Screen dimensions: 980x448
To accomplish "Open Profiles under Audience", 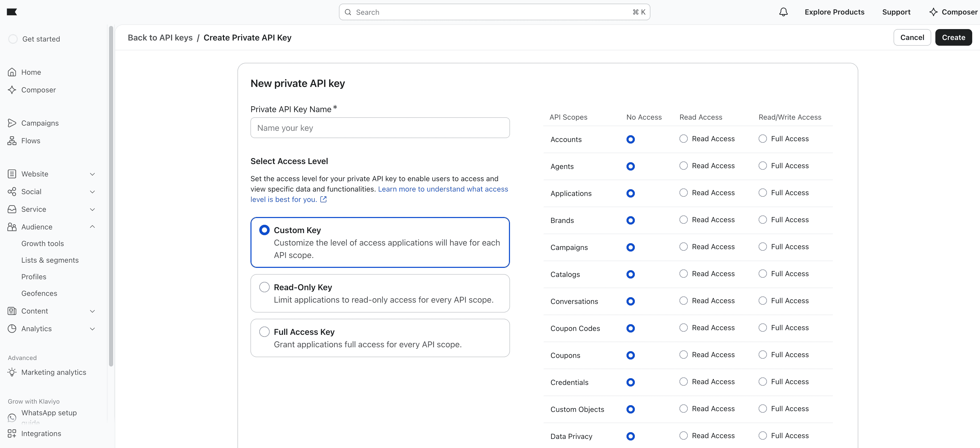I will 34,277.
